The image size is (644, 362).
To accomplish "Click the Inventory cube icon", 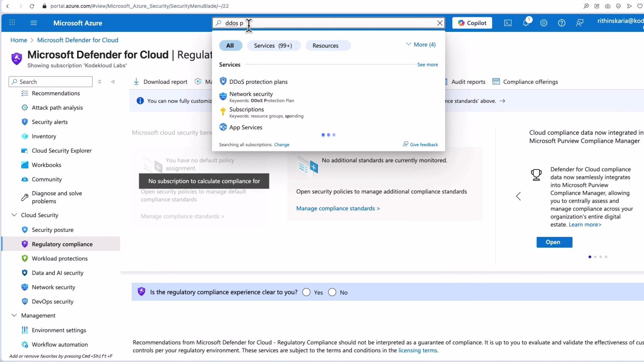I will pyautogui.click(x=24, y=136).
